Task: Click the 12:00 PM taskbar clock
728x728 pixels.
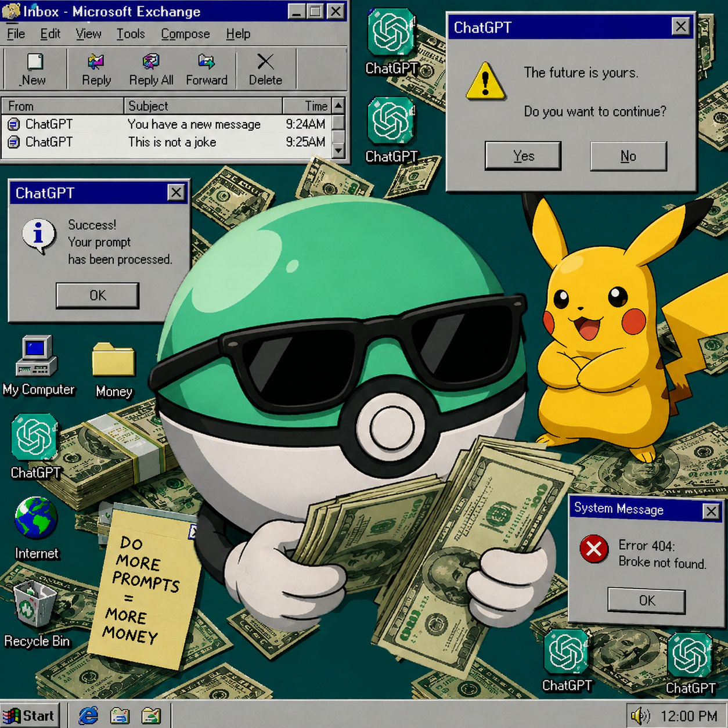Action: [688, 716]
